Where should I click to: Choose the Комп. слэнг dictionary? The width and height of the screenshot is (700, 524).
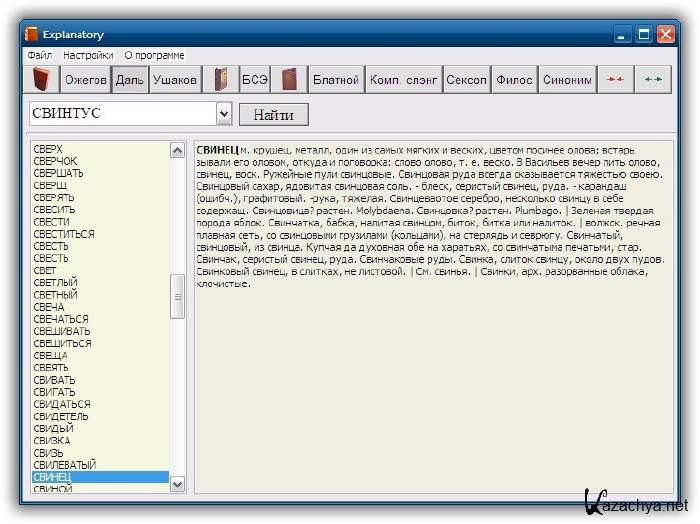click(x=402, y=80)
